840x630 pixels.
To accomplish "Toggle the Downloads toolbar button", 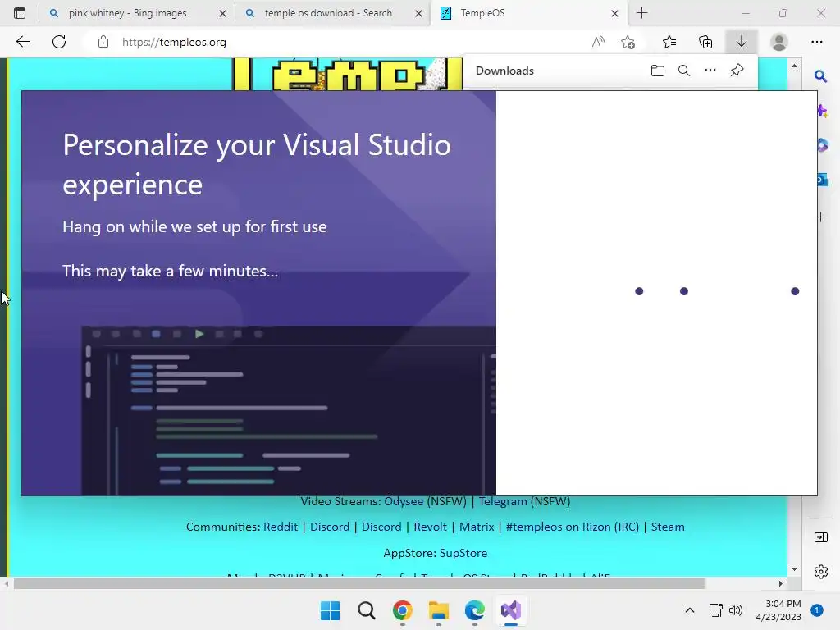I will coord(742,42).
